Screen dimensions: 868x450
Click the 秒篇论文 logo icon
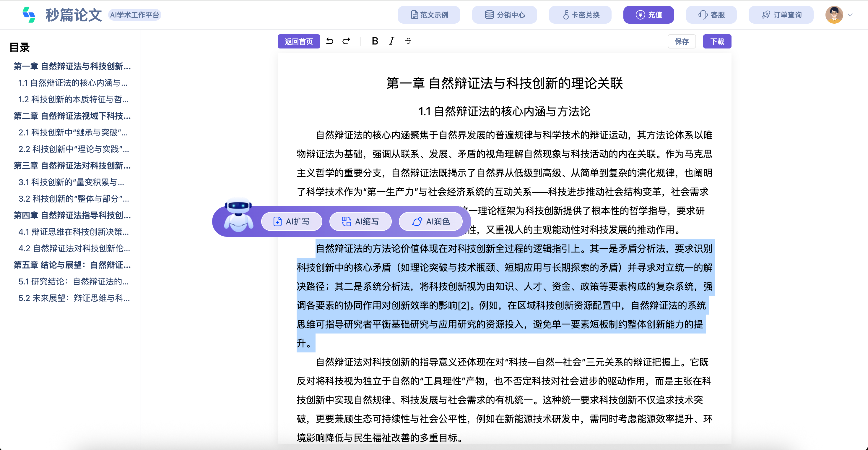click(x=29, y=15)
